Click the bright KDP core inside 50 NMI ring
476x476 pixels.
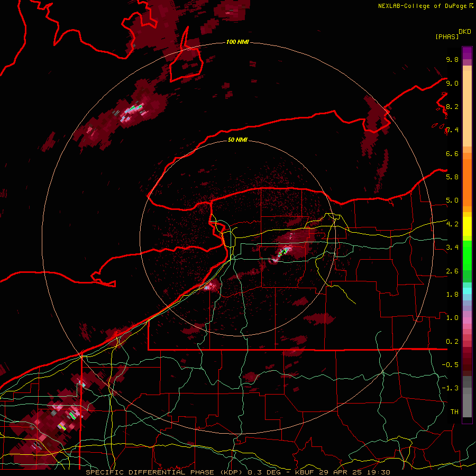(283, 252)
